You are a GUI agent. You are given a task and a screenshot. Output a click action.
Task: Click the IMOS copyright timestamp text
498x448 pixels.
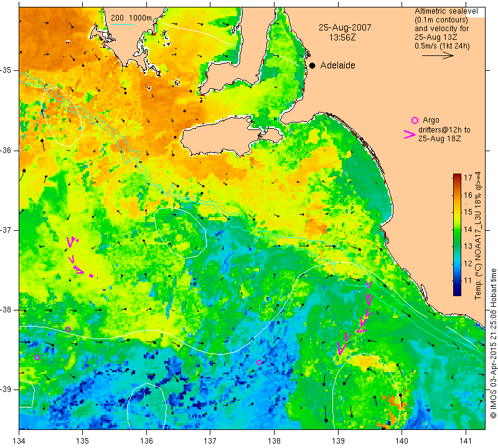pos(493,343)
